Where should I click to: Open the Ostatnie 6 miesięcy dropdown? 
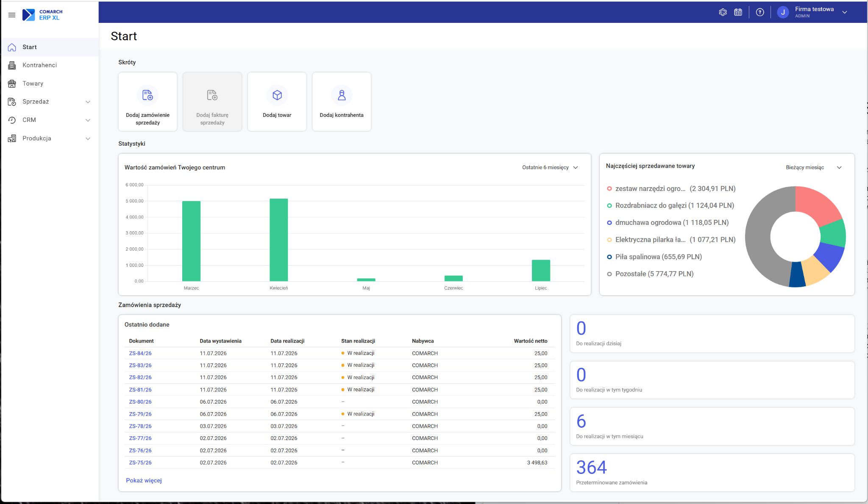(550, 167)
